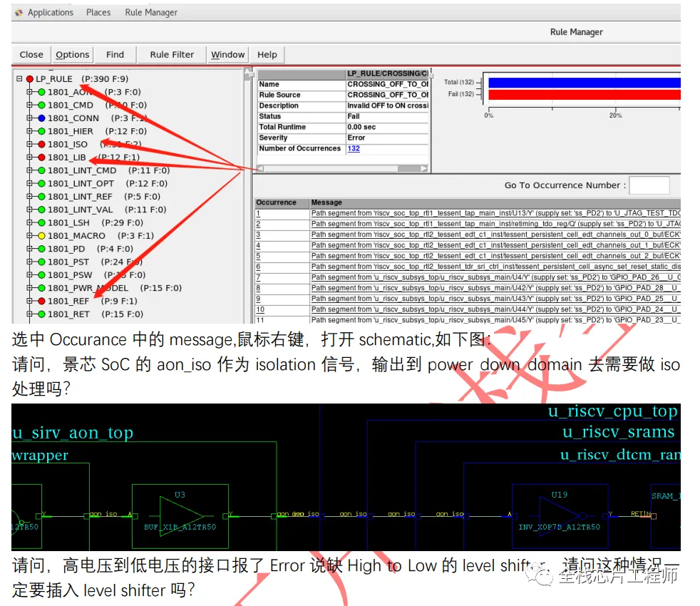Collapse the LP_RULE root node
Viewport: 700px width, 606px height.
(19, 78)
